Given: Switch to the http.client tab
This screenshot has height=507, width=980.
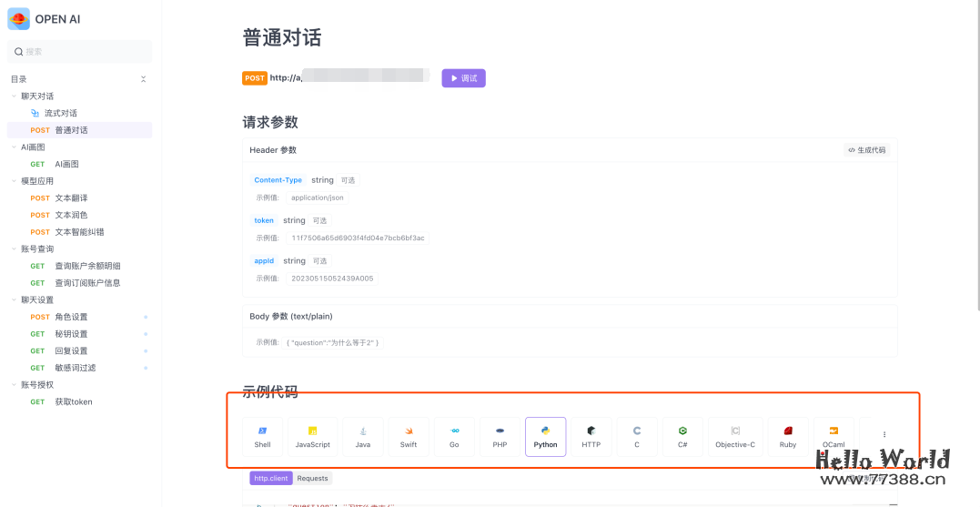Looking at the screenshot, I should 270,478.
